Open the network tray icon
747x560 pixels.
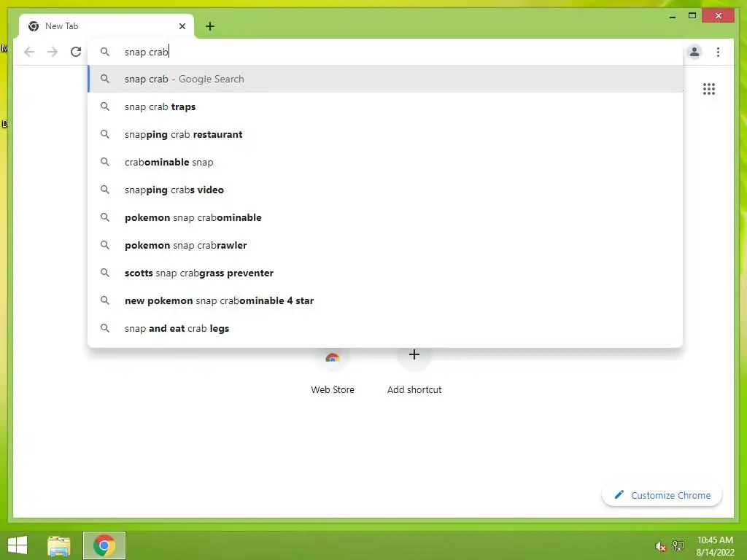[678, 545]
